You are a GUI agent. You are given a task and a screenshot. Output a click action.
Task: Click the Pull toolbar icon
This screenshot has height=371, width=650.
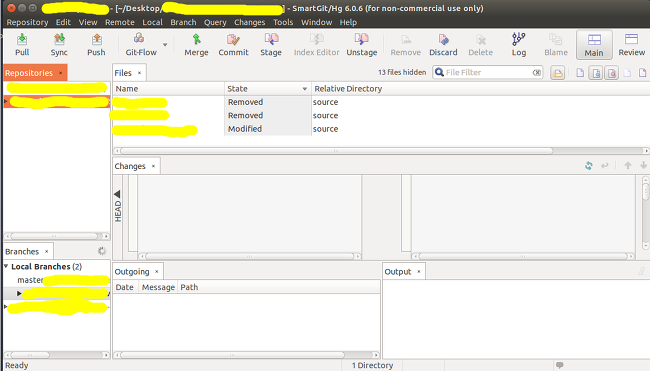coord(22,44)
